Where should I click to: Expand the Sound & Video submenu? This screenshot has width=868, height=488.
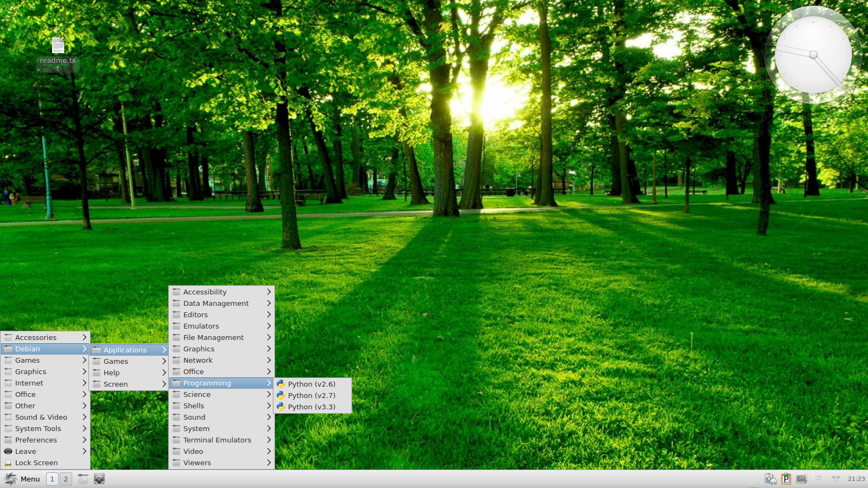click(41, 417)
